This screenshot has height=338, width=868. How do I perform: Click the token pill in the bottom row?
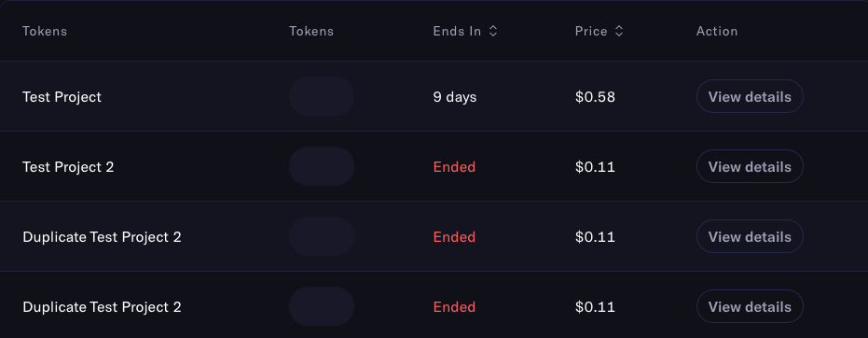point(322,306)
